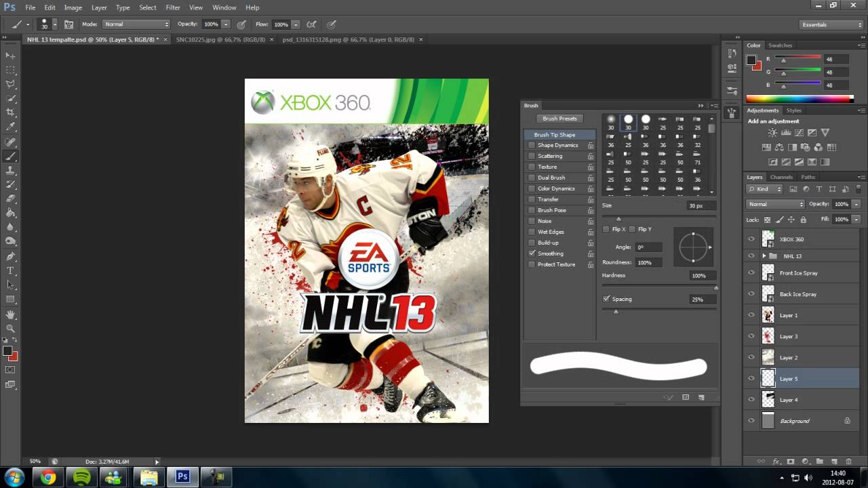Image resolution: width=868 pixels, height=488 pixels.
Task: Switch to the Channels tab
Action: 781,177
